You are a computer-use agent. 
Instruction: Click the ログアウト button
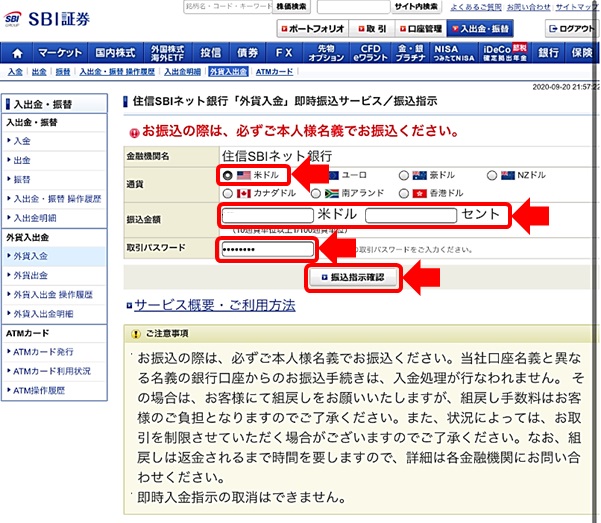(x=571, y=29)
